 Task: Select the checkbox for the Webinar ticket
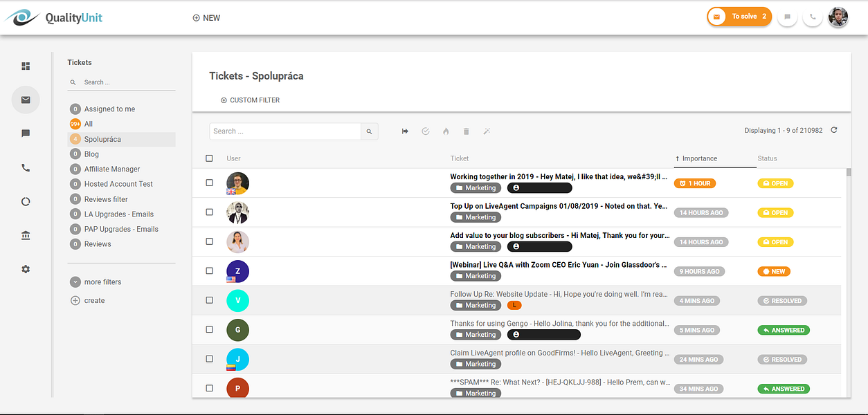point(209,271)
